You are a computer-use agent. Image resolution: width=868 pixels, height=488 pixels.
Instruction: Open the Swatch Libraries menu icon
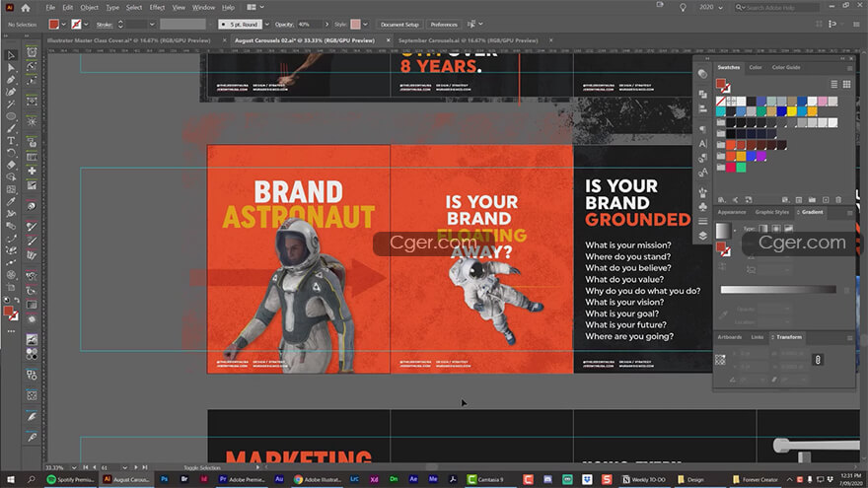tap(721, 200)
